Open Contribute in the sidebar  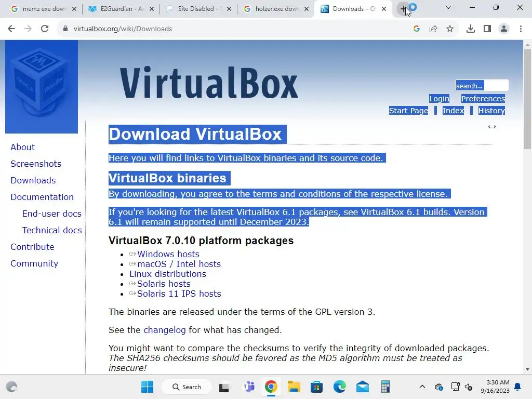click(x=32, y=247)
